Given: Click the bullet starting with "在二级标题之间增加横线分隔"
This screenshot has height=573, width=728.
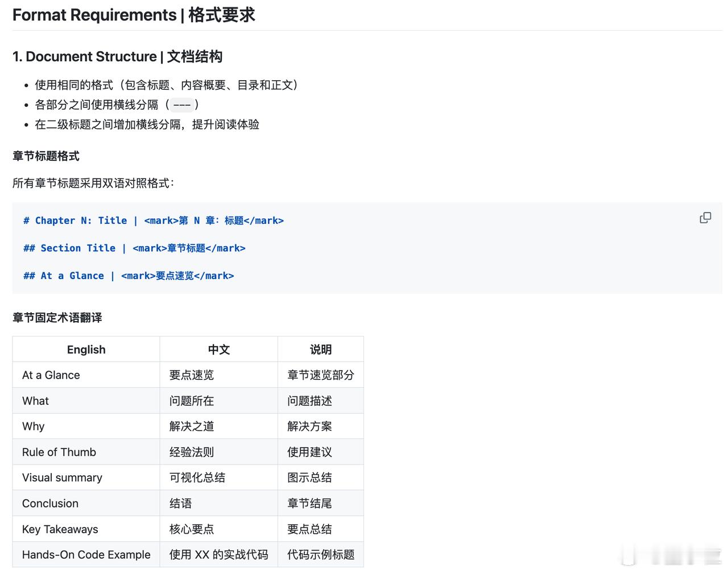Looking at the screenshot, I should pyautogui.click(x=147, y=124).
